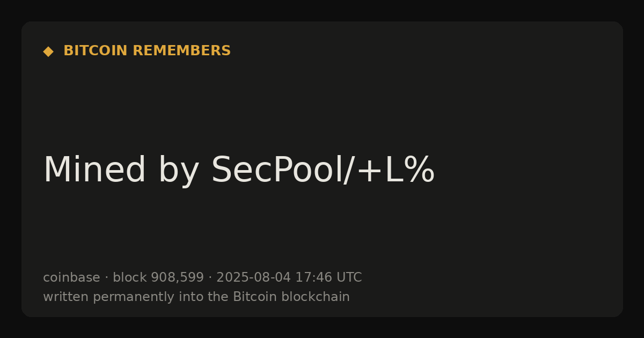The width and height of the screenshot is (644, 338).
Task: Click the coinbase label
Action: pos(71,277)
